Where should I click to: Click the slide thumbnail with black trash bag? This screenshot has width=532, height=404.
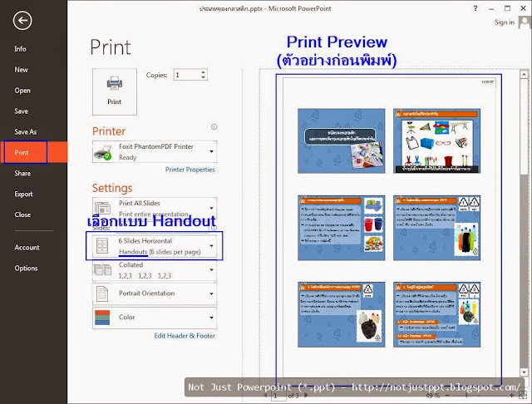pyautogui.click(x=342, y=314)
